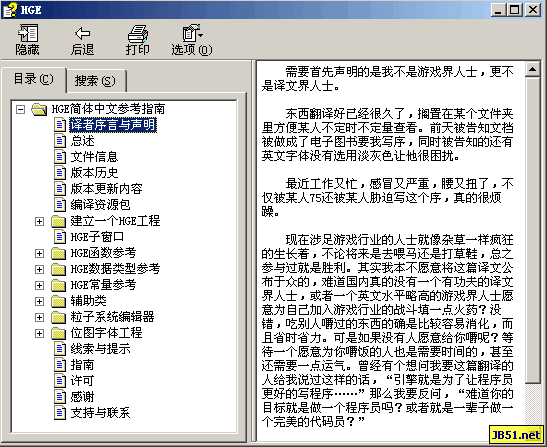The width and height of the screenshot is (547, 447).
Task: Collapse the HGE简体中文参考指南 root node
Action: pyautogui.click(x=21, y=110)
